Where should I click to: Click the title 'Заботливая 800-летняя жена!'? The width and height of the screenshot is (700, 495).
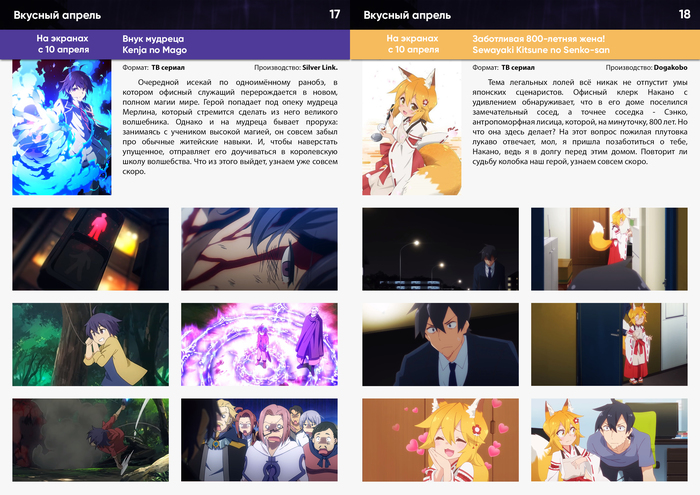click(539, 39)
